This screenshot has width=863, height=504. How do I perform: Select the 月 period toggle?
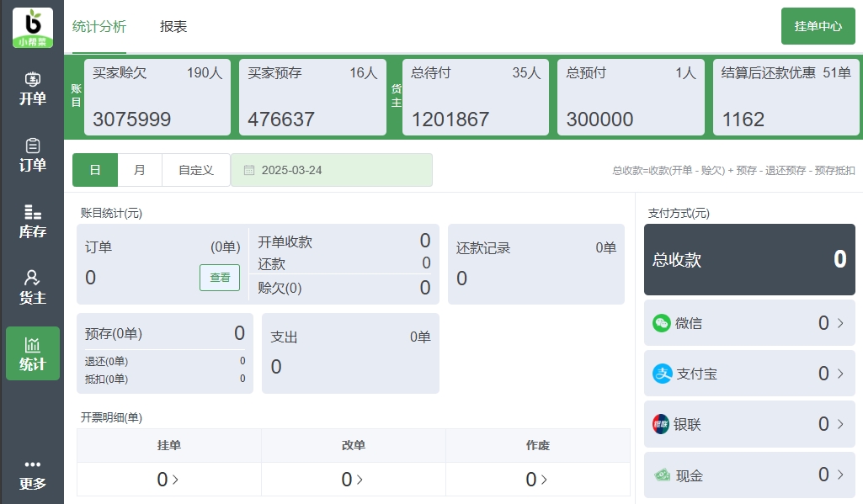coord(139,170)
